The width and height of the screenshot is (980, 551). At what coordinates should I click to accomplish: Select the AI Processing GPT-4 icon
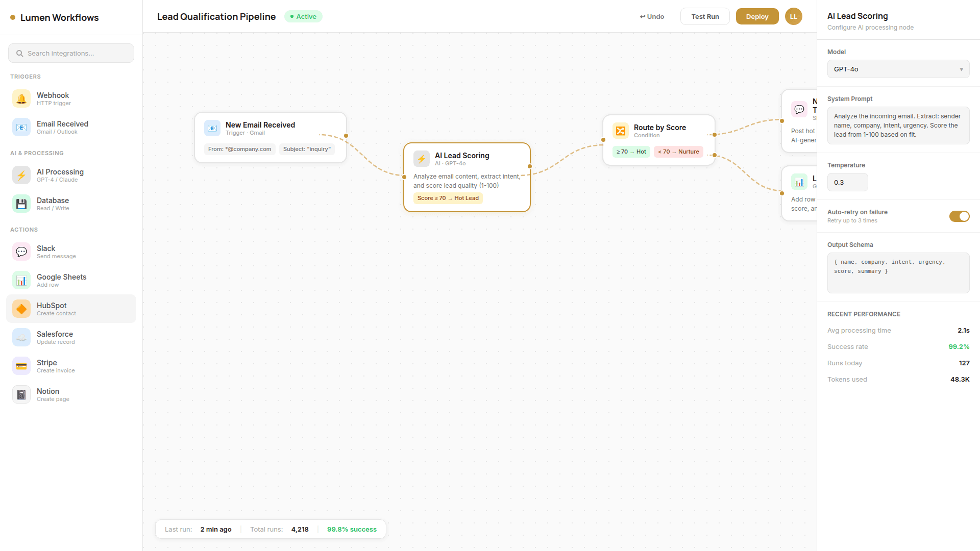point(21,175)
